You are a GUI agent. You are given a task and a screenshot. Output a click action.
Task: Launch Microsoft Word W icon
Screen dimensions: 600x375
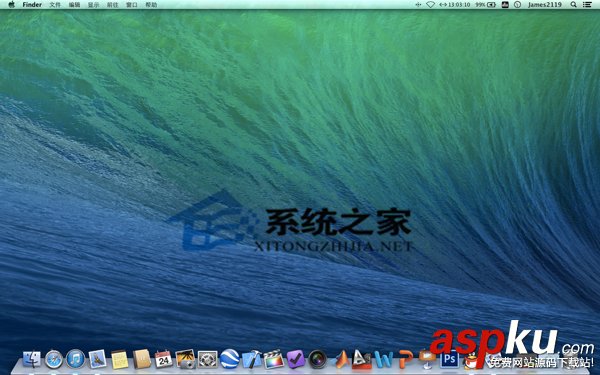point(384,359)
